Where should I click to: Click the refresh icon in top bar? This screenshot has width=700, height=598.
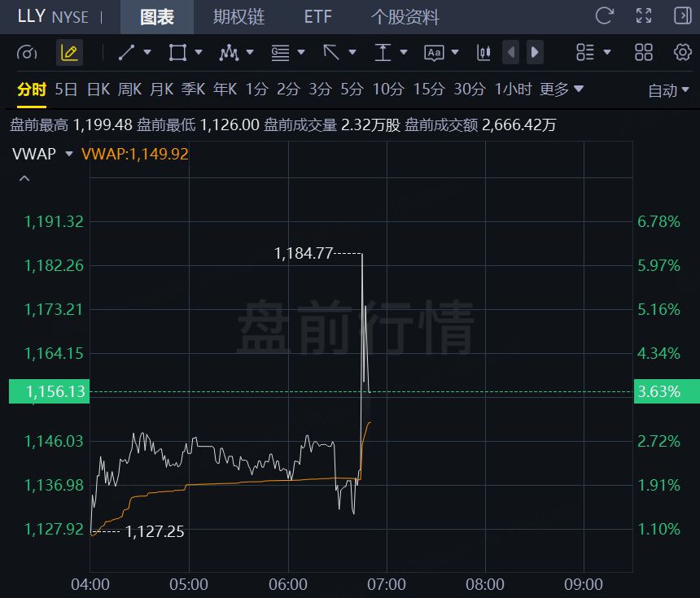coord(605,16)
